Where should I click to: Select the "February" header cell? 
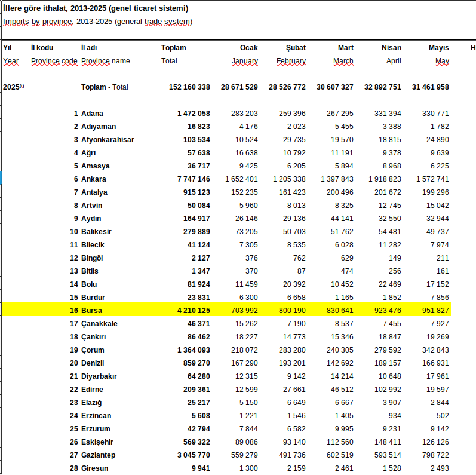tap(291, 61)
